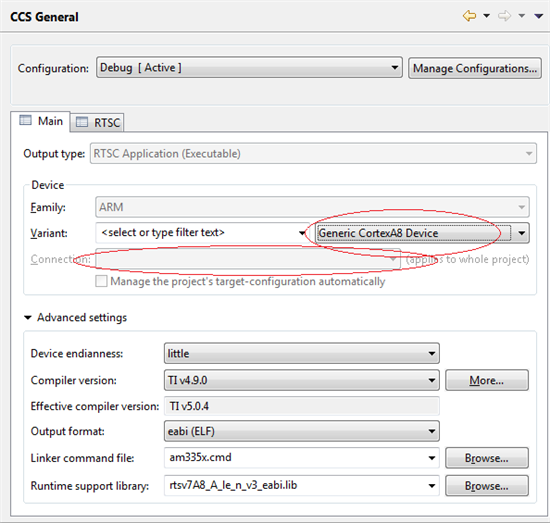Viewport: 550px width, 523px height.
Task: Open the view menu triangle at top right
Action: (x=538, y=16)
